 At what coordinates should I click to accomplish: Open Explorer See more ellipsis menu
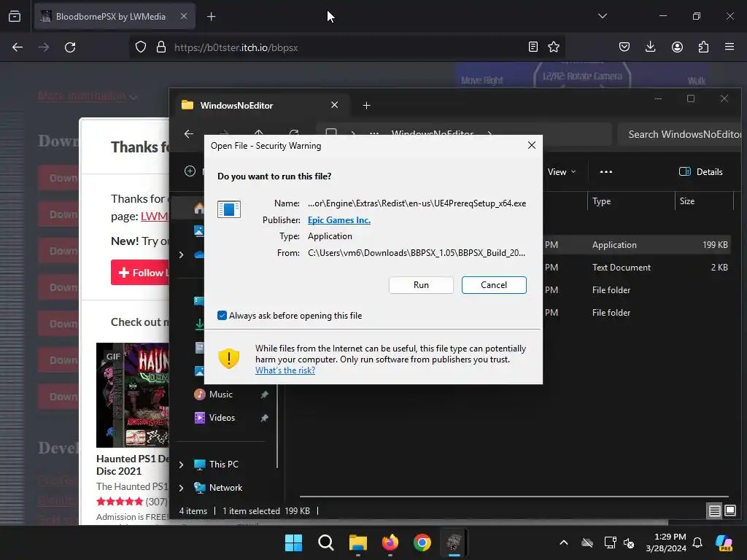(x=606, y=172)
